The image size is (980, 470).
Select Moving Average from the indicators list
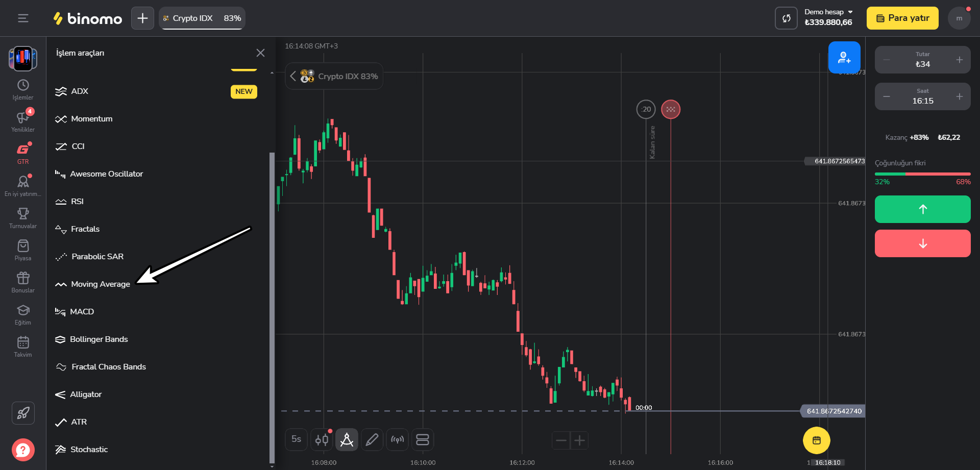tap(100, 284)
